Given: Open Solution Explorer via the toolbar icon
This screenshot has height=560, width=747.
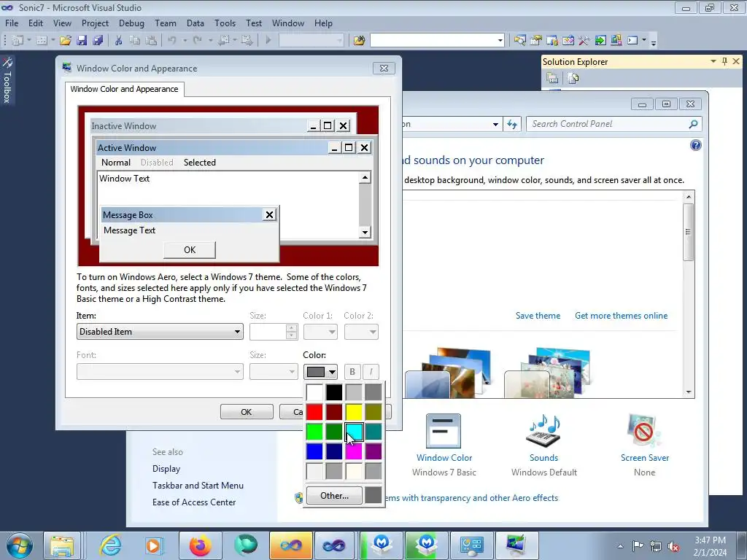Looking at the screenshot, I should (519, 41).
